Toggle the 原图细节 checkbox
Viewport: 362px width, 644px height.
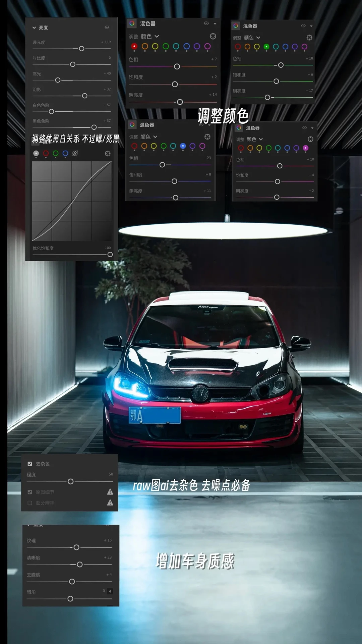point(30,492)
